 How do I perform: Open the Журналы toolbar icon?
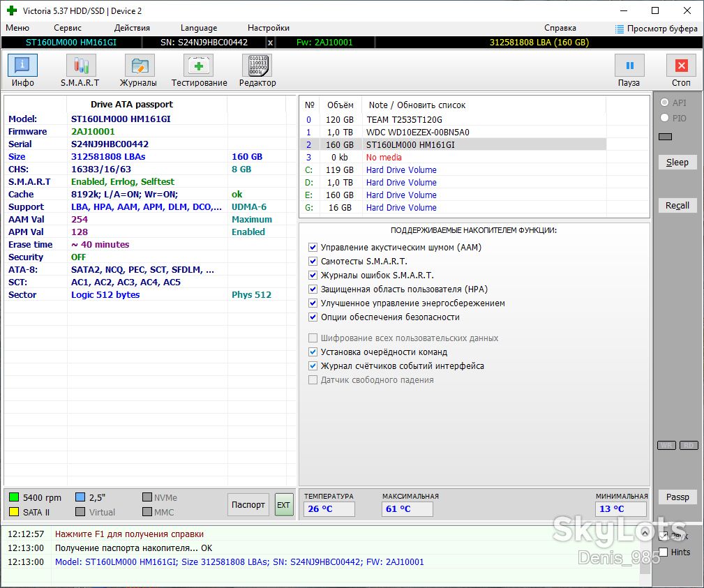click(140, 66)
